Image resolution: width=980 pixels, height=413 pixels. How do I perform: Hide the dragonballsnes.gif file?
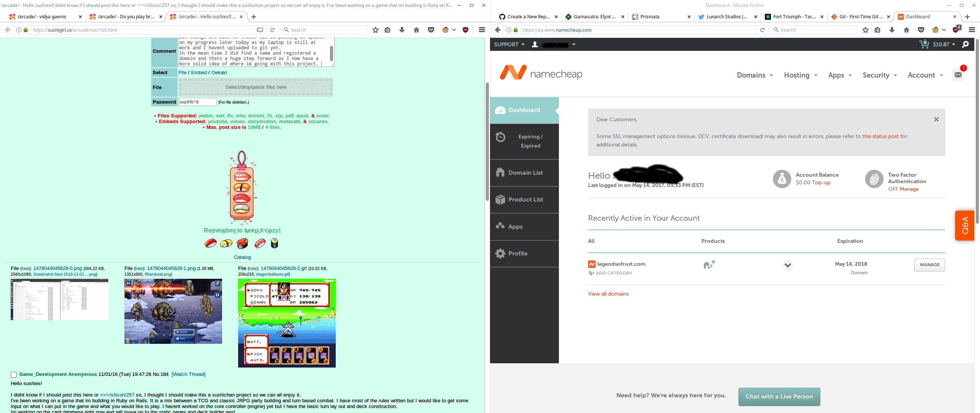[253, 269]
